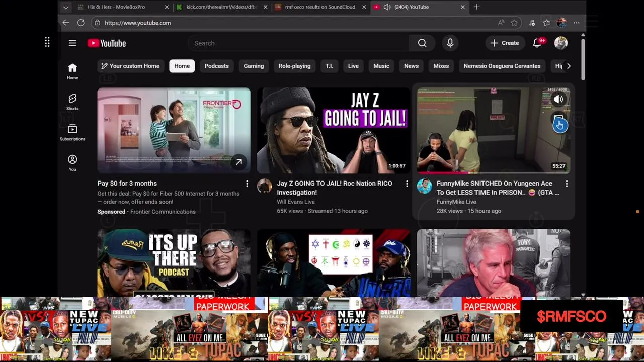
Task: Open the religious symbols podcast thumbnail
Action: (x=334, y=263)
